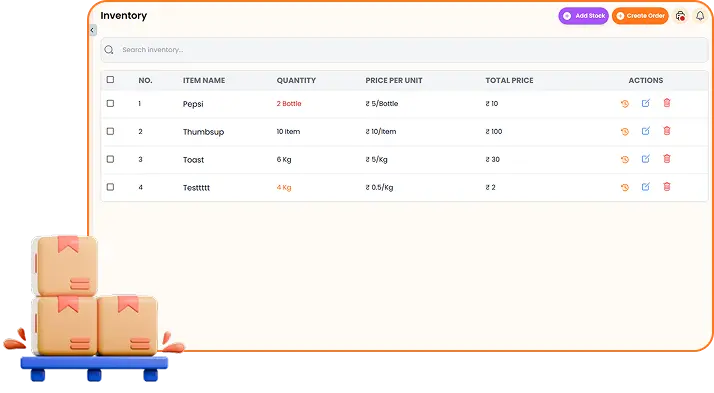The image size is (714, 393).
Task: Open history for the Pepsi row
Action: click(625, 104)
